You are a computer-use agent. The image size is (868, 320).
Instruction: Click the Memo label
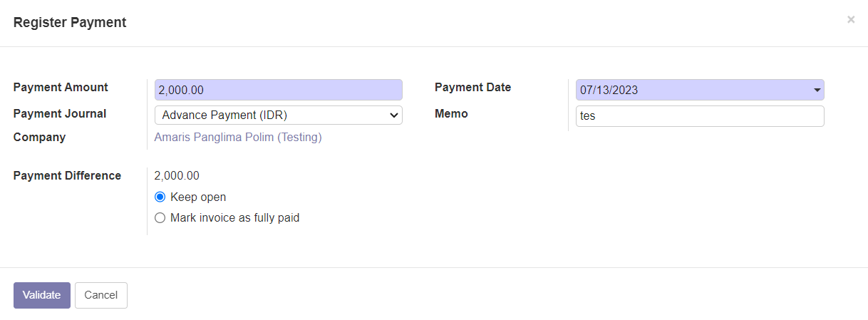(451, 114)
